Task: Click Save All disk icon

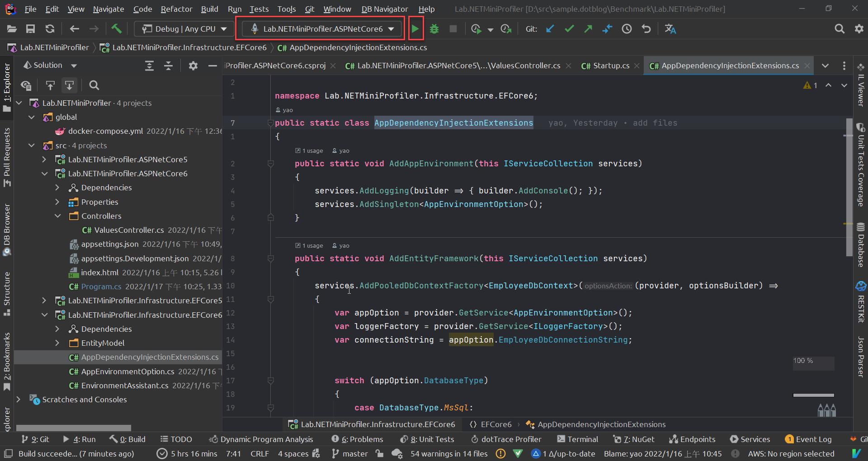Action: [x=30, y=29]
